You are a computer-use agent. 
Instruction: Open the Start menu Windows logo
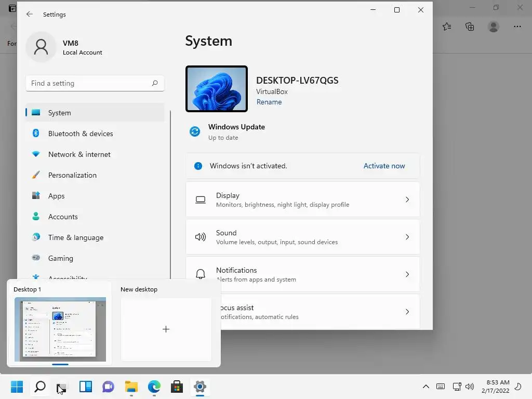pyautogui.click(x=17, y=387)
